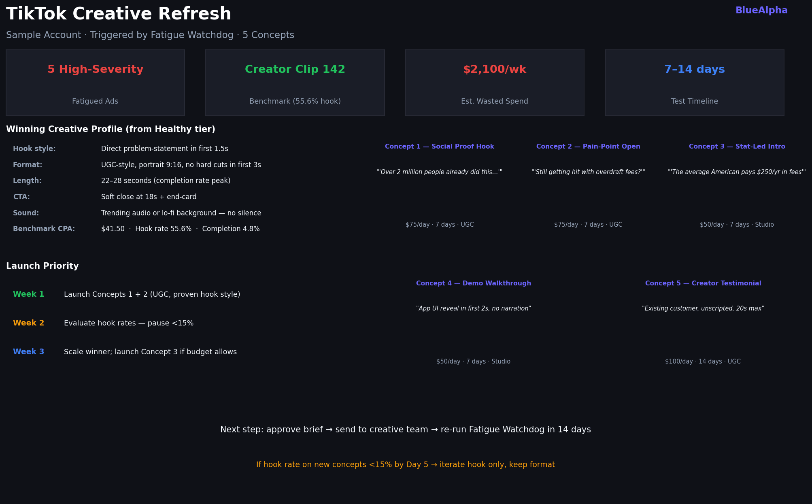Click "Scale winner; launch Concept 3" text

(150, 352)
